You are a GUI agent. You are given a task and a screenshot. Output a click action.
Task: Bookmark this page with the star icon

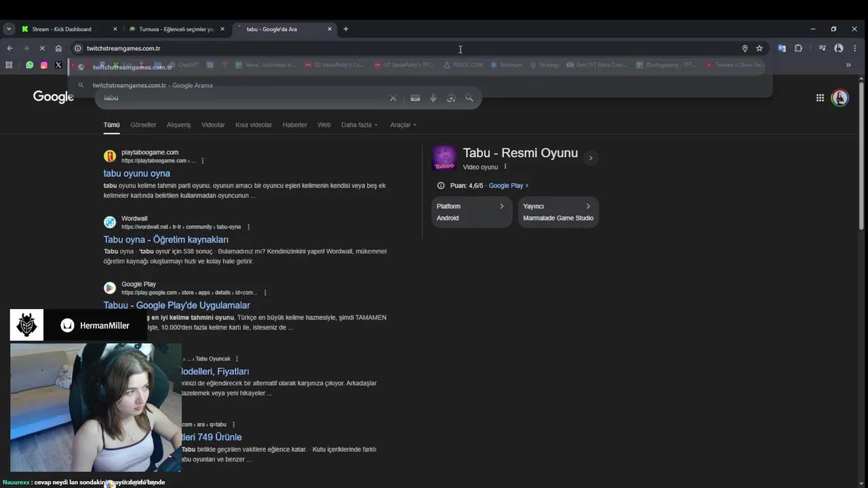pos(759,48)
